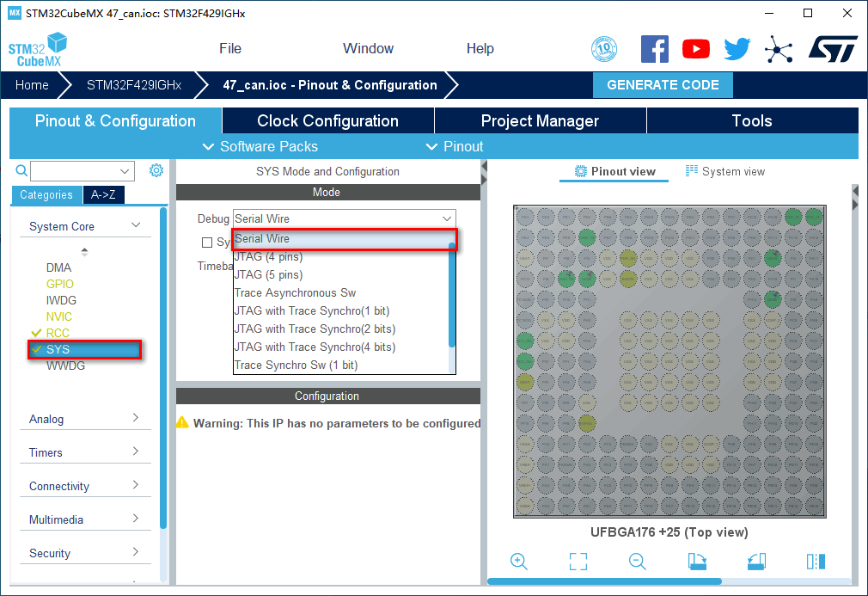Open the ST community network icon
Image resolution: width=868 pixels, height=596 pixels.
click(x=779, y=49)
